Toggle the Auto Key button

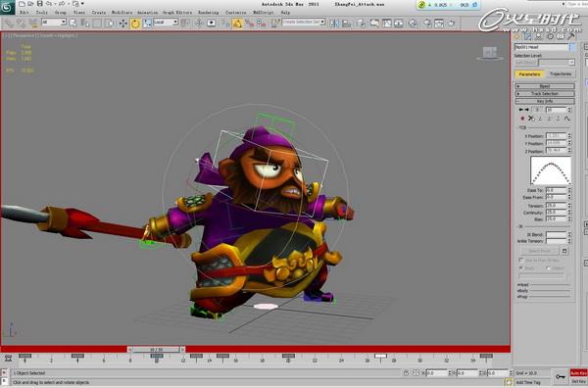click(578, 372)
